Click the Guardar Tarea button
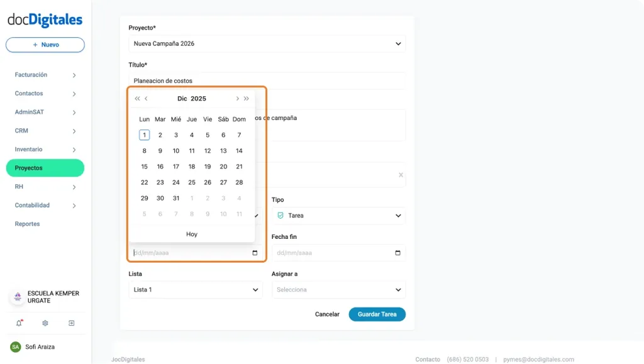This screenshot has width=644, height=364. (377, 314)
